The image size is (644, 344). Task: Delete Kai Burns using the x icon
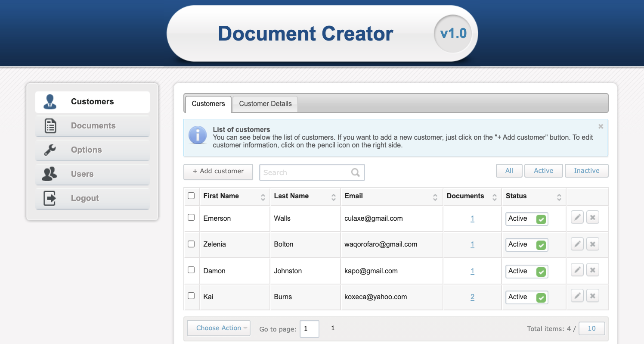(592, 296)
